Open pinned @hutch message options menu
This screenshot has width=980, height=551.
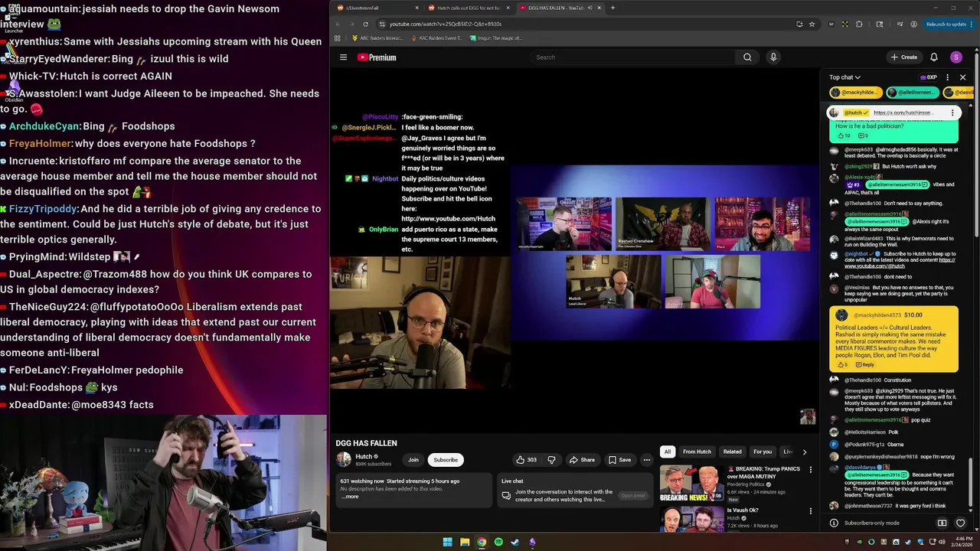coord(952,112)
